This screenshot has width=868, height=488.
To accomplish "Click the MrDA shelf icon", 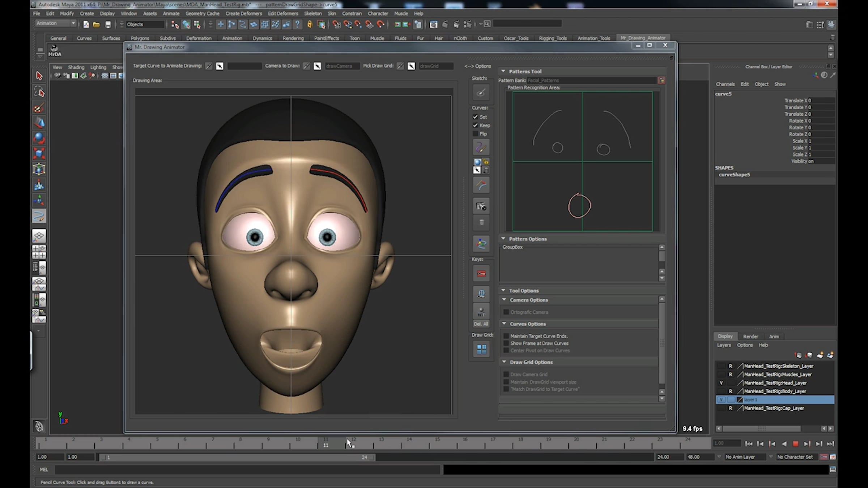I will pyautogui.click(x=55, y=51).
